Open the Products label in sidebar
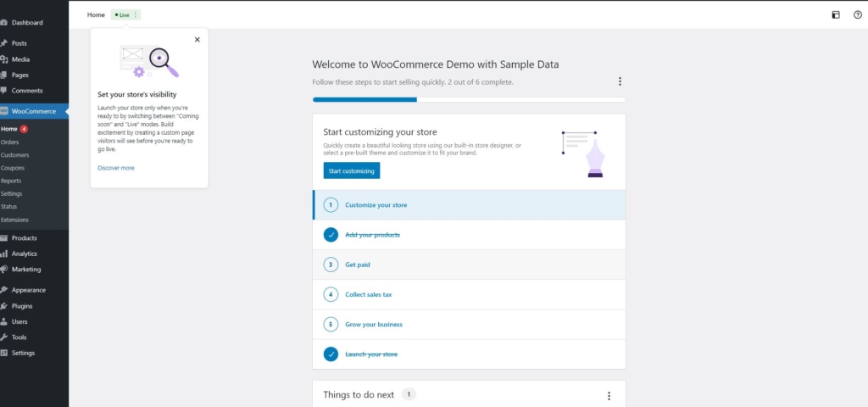Screen dimensions: 868x407 25,238
